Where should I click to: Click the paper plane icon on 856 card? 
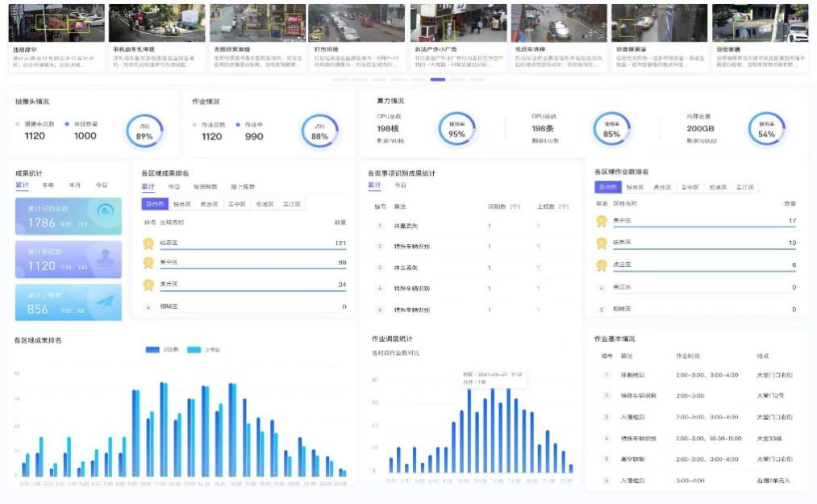click(104, 301)
